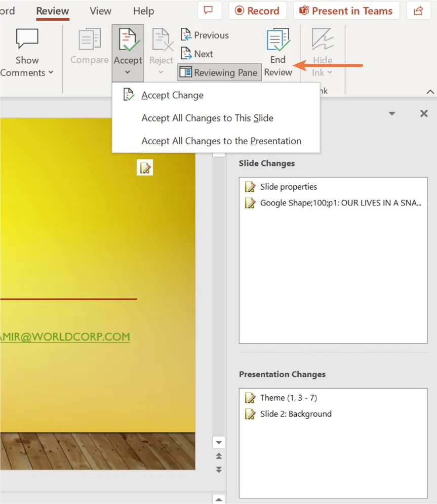Expand the Reject options chevron
This screenshot has height=504, width=437.
161,72
